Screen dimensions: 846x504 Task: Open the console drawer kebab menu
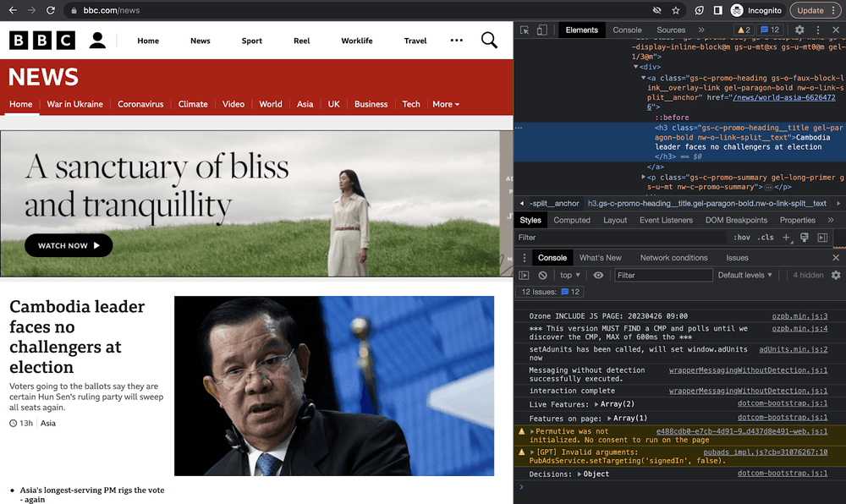[x=524, y=258]
